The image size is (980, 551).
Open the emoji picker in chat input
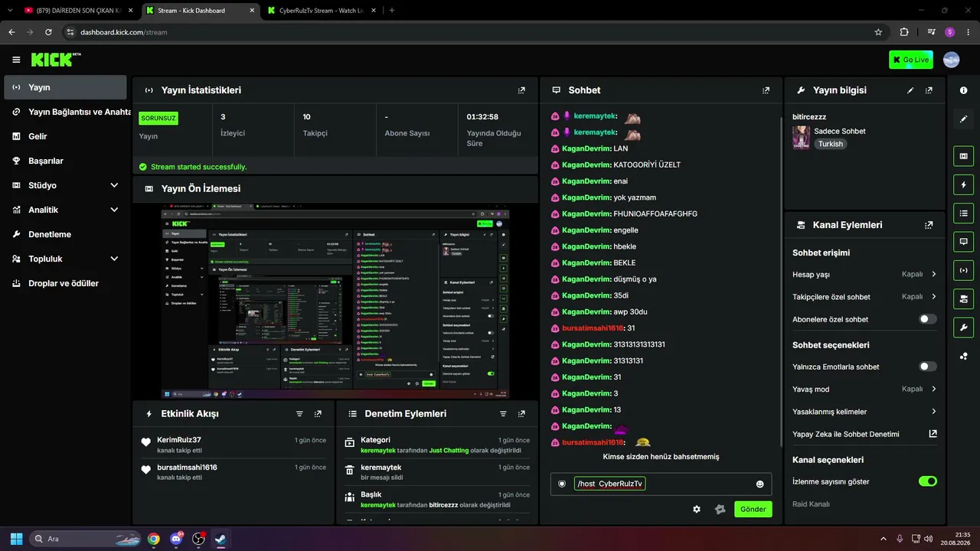tap(760, 484)
